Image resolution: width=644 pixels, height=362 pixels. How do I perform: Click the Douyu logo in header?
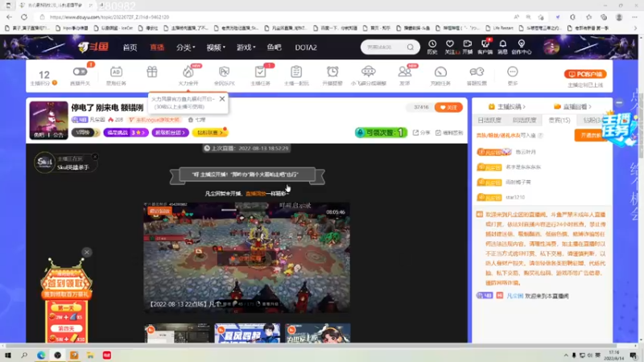click(x=93, y=47)
